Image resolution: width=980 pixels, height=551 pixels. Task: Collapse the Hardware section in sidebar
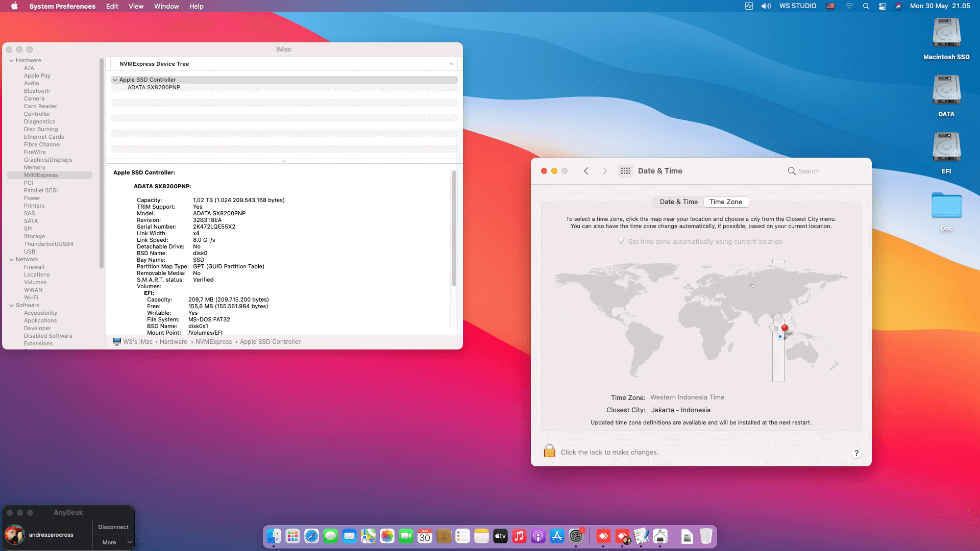tap(11, 60)
